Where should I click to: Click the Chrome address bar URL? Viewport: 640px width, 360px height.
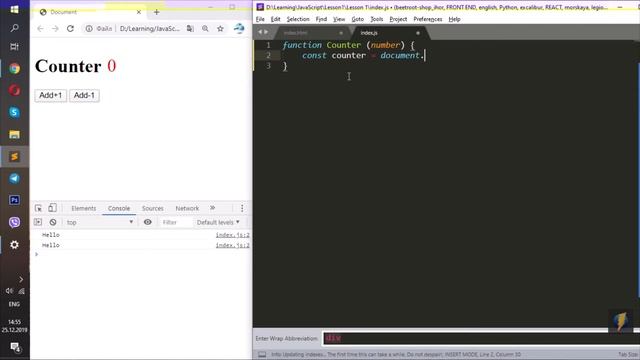pos(150,29)
